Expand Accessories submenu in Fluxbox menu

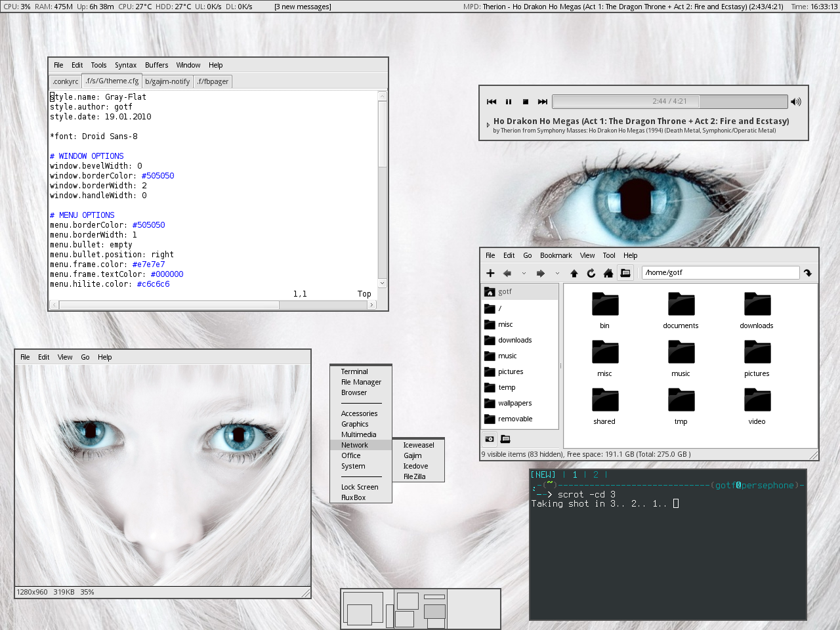pyautogui.click(x=361, y=413)
